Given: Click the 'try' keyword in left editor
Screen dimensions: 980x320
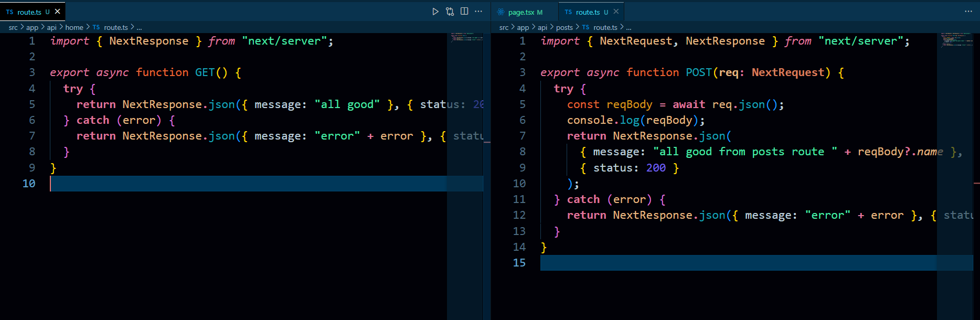Looking at the screenshot, I should pyautogui.click(x=73, y=89).
